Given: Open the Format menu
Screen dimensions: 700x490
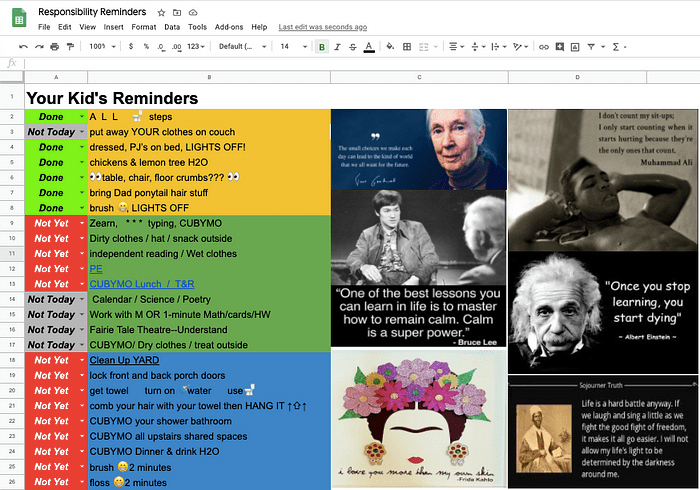Looking at the screenshot, I should tap(144, 27).
